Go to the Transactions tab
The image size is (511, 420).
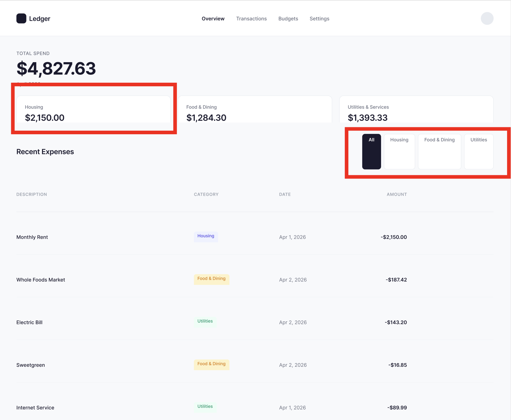tap(251, 19)
